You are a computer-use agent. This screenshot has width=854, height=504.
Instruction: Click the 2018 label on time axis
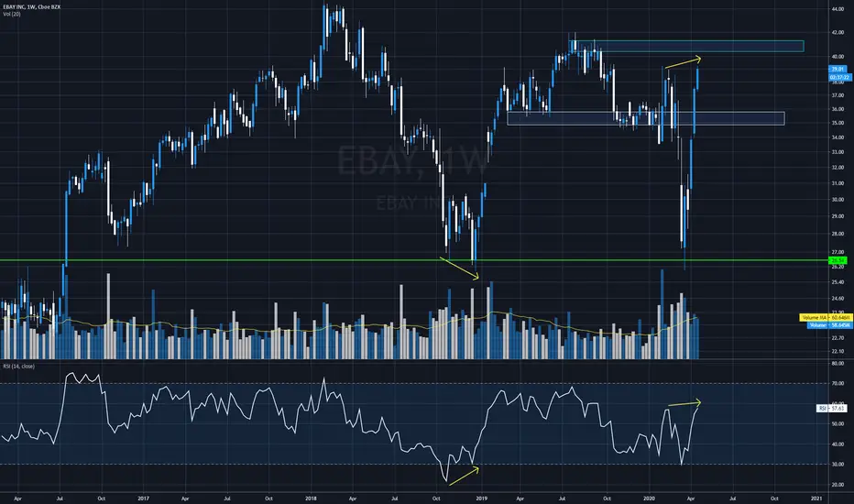coord(311,499)
